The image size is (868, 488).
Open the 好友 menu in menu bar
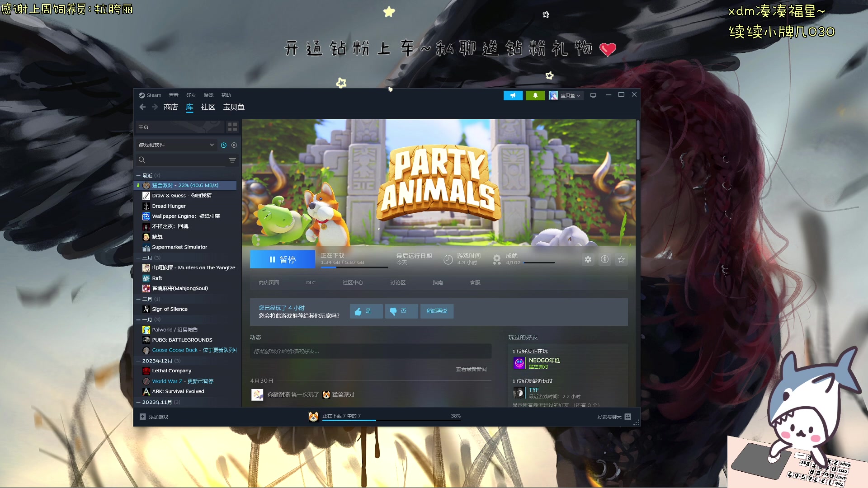191,95
